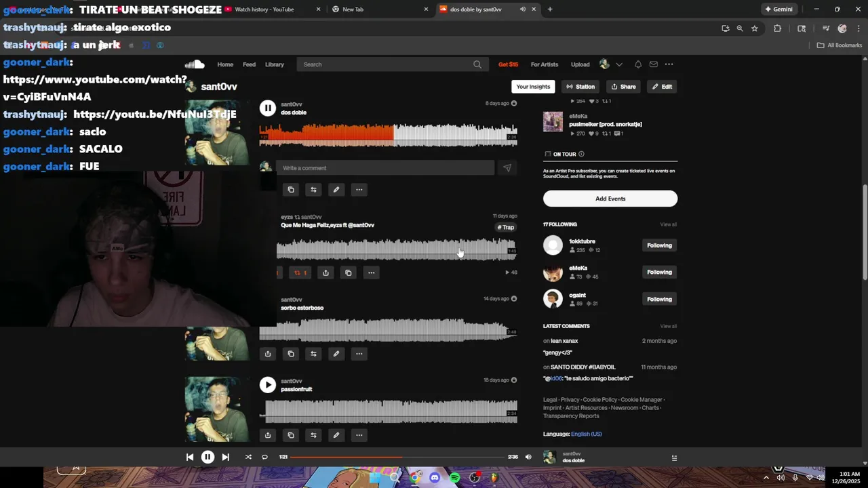Screen dimensions: 868x488
Task: Toggle Following for eMeKa
Action: coord(659,272)
